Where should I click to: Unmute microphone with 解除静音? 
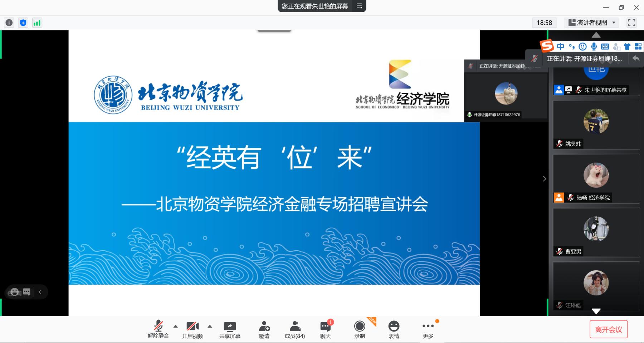(158, 329)
